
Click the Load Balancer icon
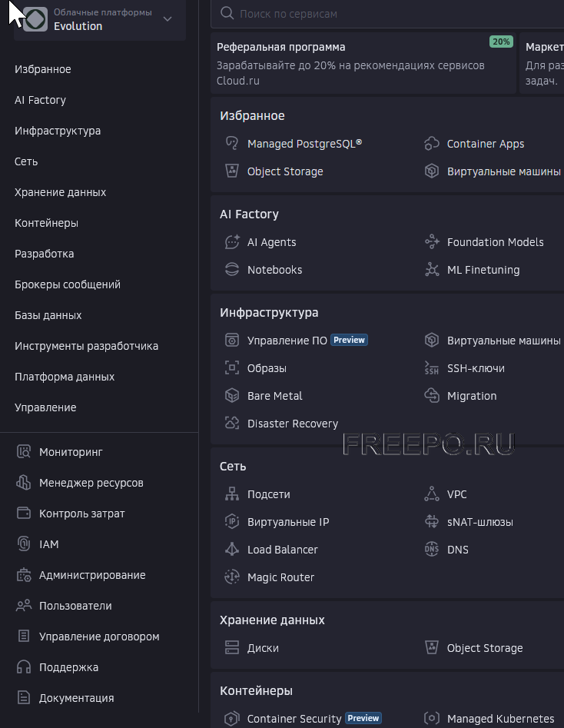[231, 549]
